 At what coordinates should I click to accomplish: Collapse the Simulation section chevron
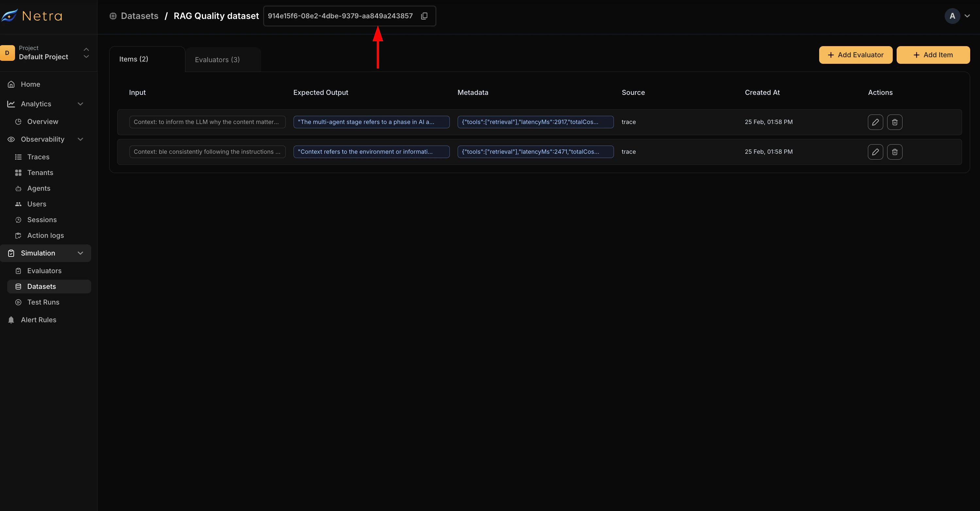(80, 253)
